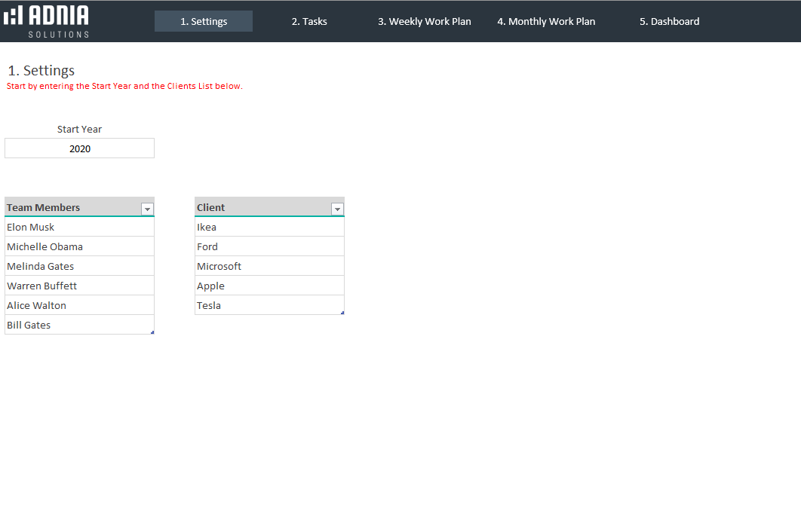Click the Adnia Solutions logo
801x532 pixels.
click(47, 21)
